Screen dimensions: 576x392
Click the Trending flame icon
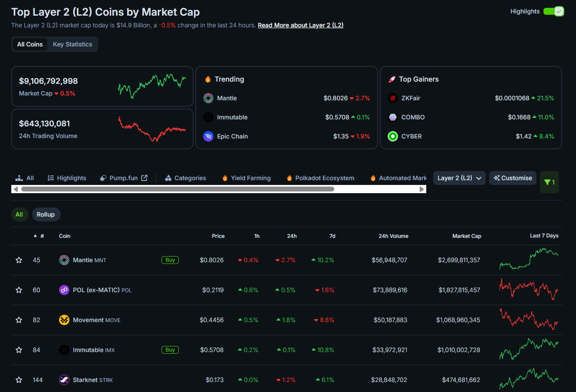[208, 79]
